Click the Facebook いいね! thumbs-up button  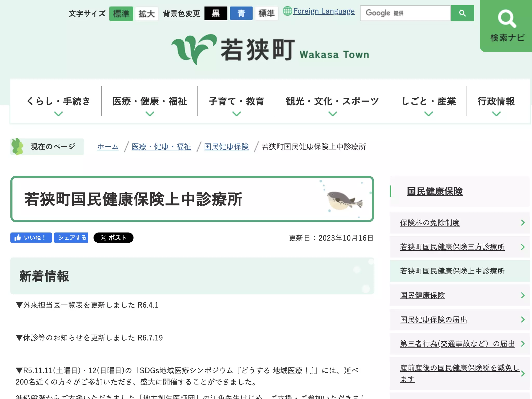(x=31, y=238)
